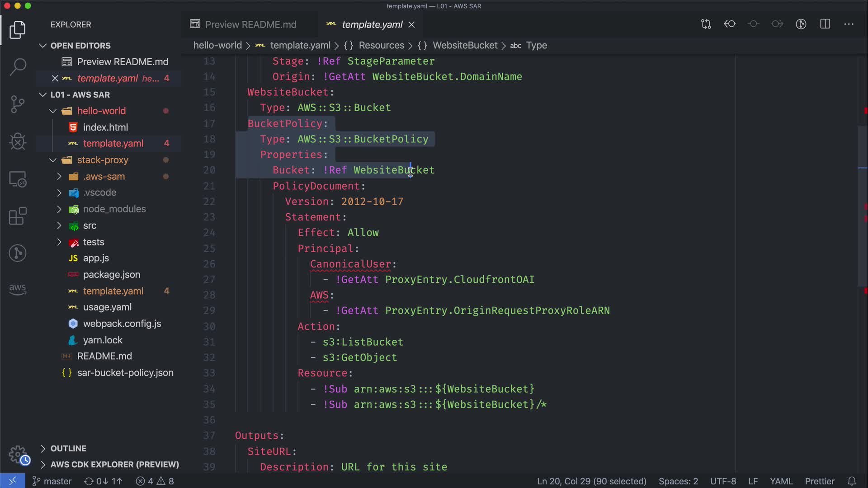Open the Run and Debug view

18,141
